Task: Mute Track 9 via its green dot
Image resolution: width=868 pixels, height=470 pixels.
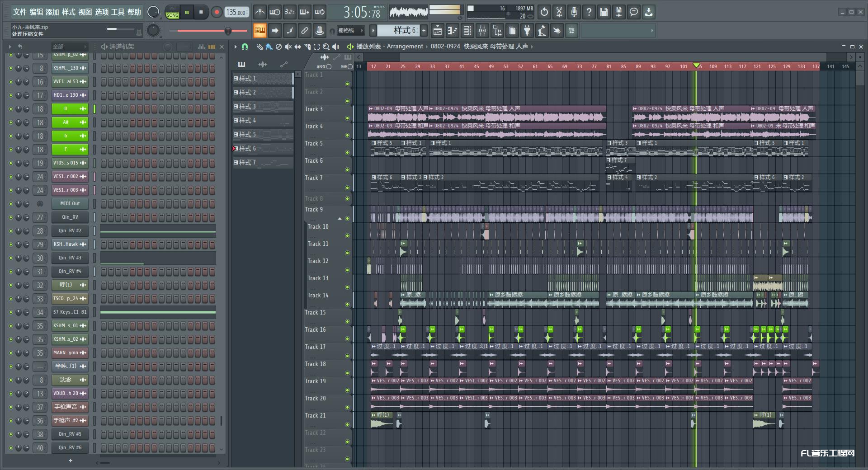Action: click(x=347, y=219)
